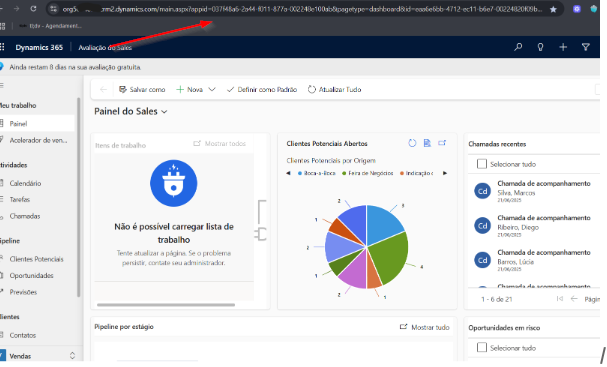
Task: Open Chamada de acompanhamento for Barros, Lúcia
Action: pos(544,252)
